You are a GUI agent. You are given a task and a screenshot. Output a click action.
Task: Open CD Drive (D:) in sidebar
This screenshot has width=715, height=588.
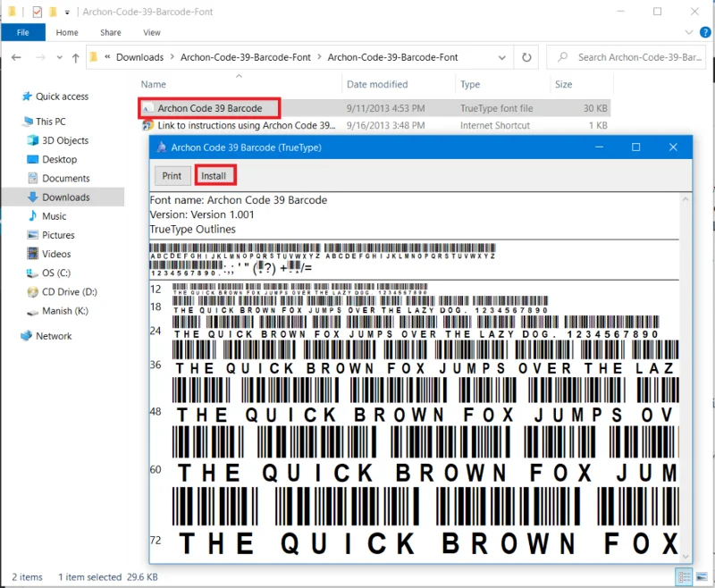click(70, 291)
